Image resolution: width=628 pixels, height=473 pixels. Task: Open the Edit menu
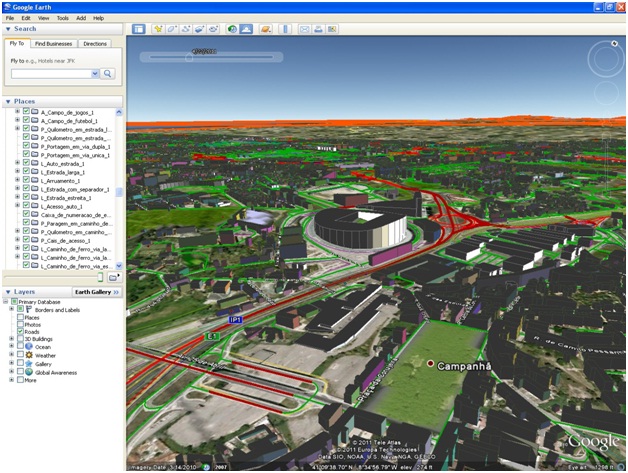pos(26,18)
